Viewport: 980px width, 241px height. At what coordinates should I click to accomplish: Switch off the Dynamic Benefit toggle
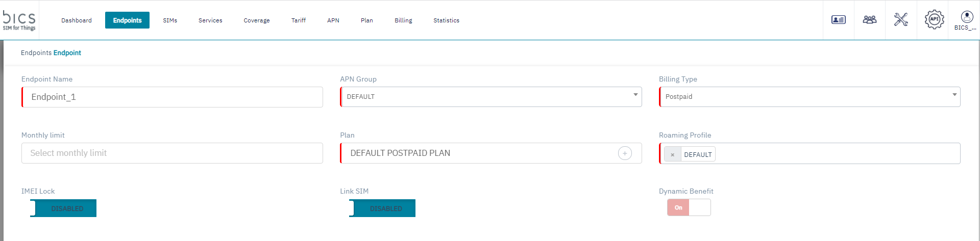pos(689,207)
